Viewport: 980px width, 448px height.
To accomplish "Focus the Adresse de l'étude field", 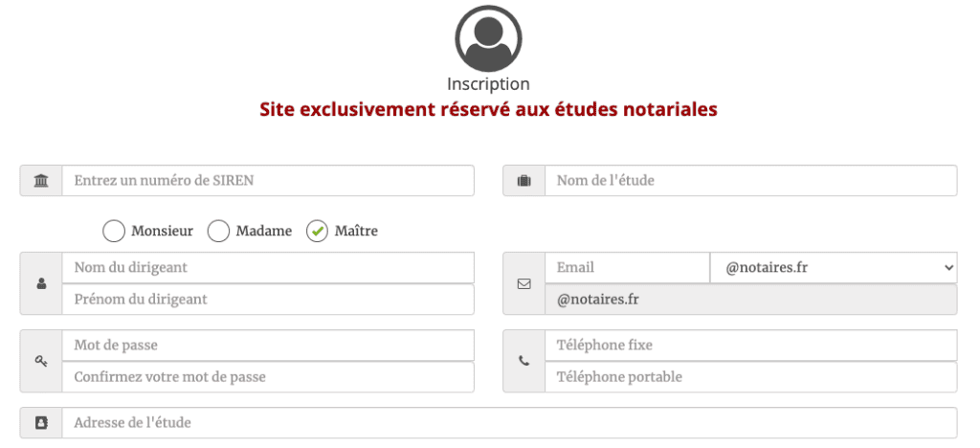I will [509, 422].
